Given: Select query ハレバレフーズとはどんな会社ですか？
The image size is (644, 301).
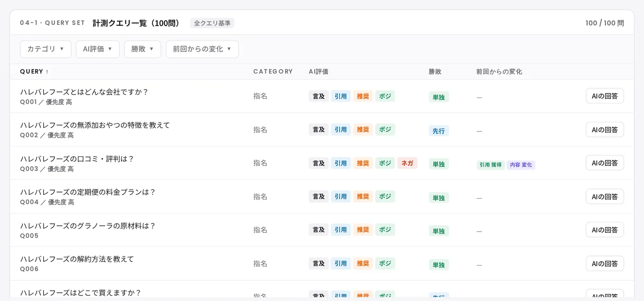Looking at the screenshot, I should [x=84, y=92].
